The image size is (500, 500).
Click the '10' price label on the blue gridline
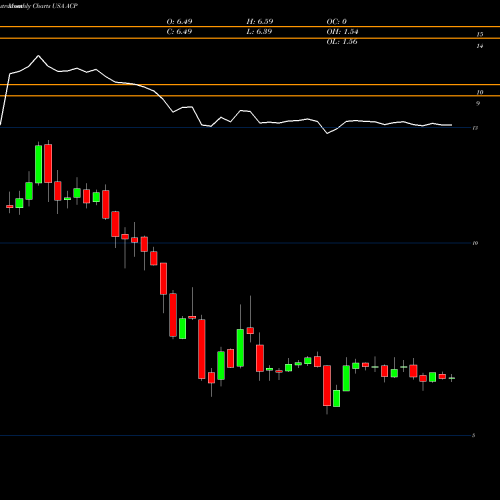tap(475, 243)
